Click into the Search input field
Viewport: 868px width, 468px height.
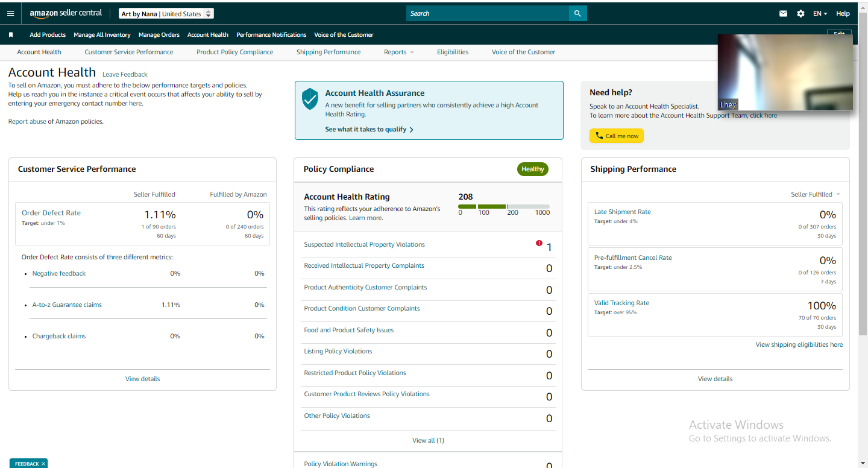tap(488, 13)
